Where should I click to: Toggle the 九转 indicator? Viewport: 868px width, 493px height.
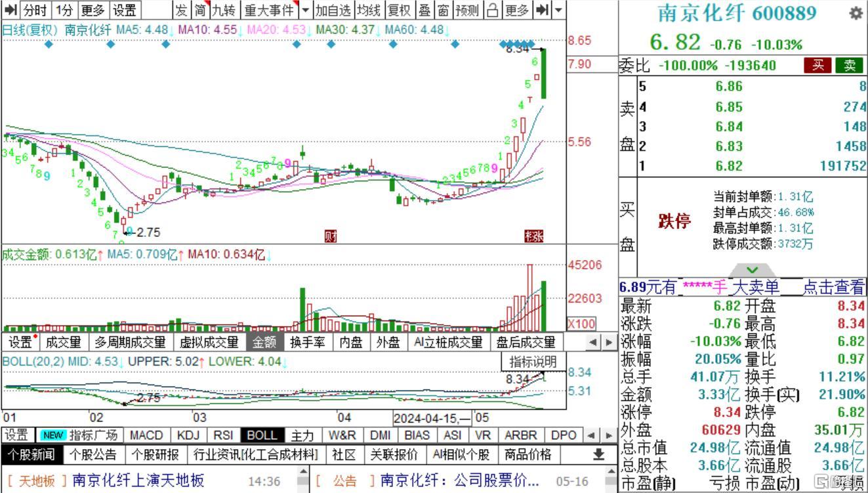[223, 10]
